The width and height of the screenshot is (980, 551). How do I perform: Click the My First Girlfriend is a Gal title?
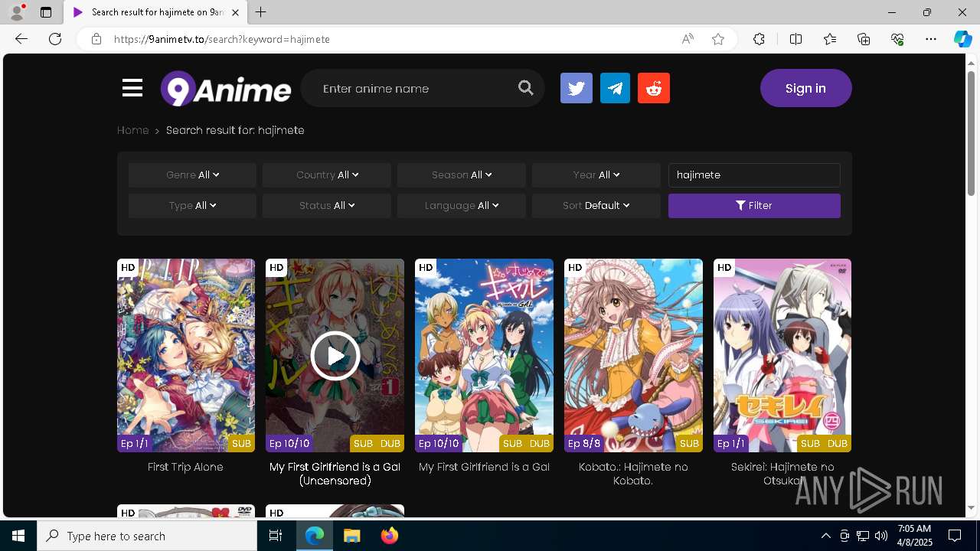click(x=484, y=467)
